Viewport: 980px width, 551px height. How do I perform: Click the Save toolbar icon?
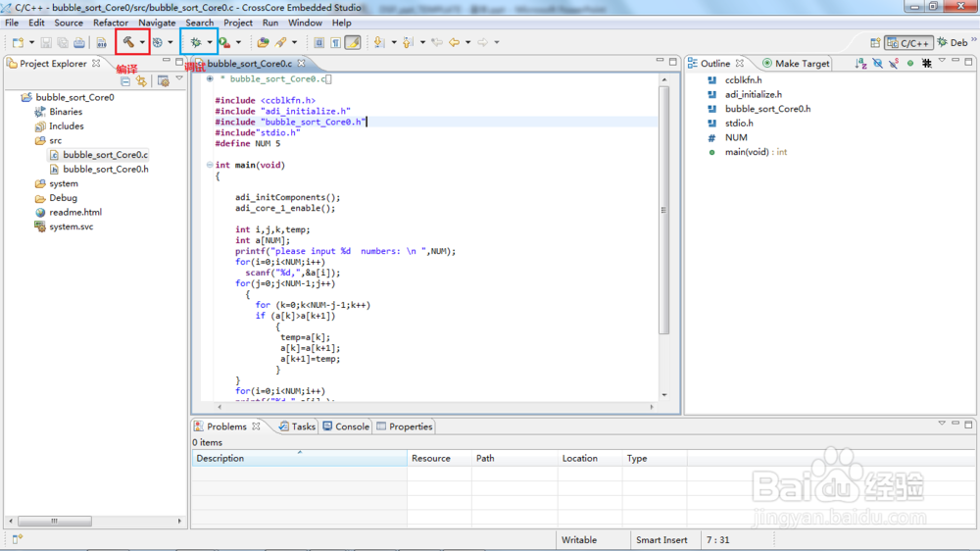point(46,42)
